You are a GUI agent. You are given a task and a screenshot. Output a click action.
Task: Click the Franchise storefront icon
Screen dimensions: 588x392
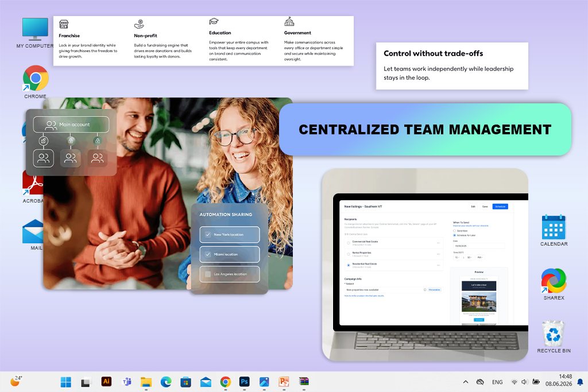(64, 24)
